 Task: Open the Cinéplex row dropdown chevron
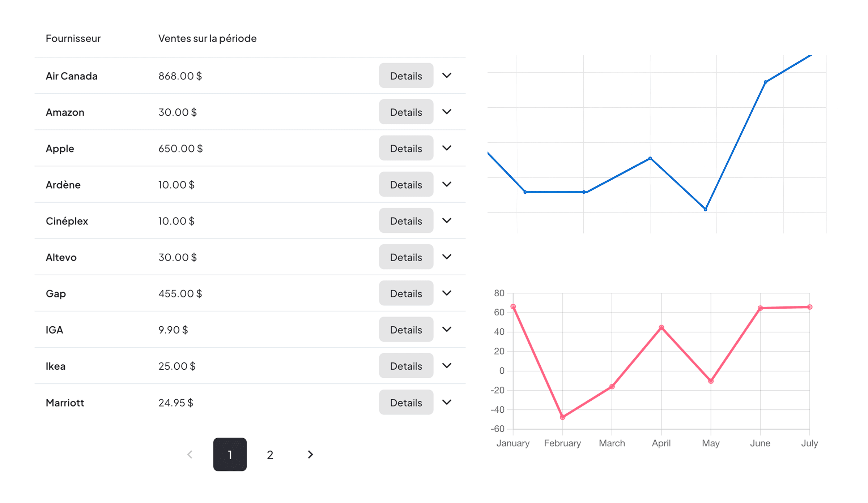[447, 220]
